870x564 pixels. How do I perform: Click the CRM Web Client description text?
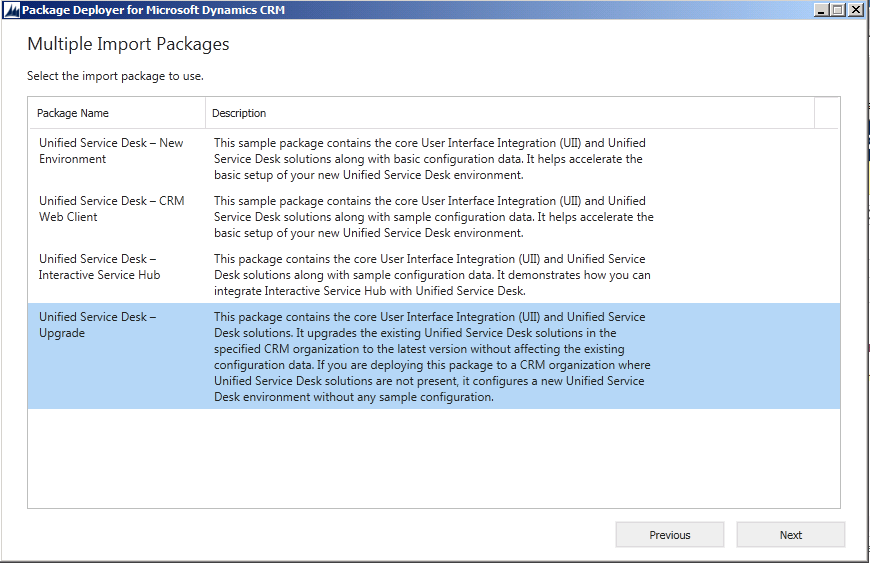point(434,217)
